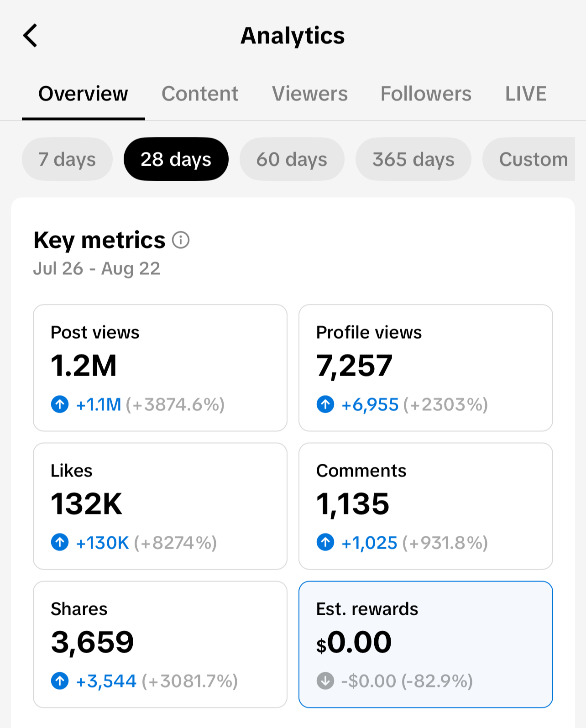The height and width of the screenshot is (728, 586).
Task: Select the 365 days range
Action: pyautogui.click(x=413, y=159)
